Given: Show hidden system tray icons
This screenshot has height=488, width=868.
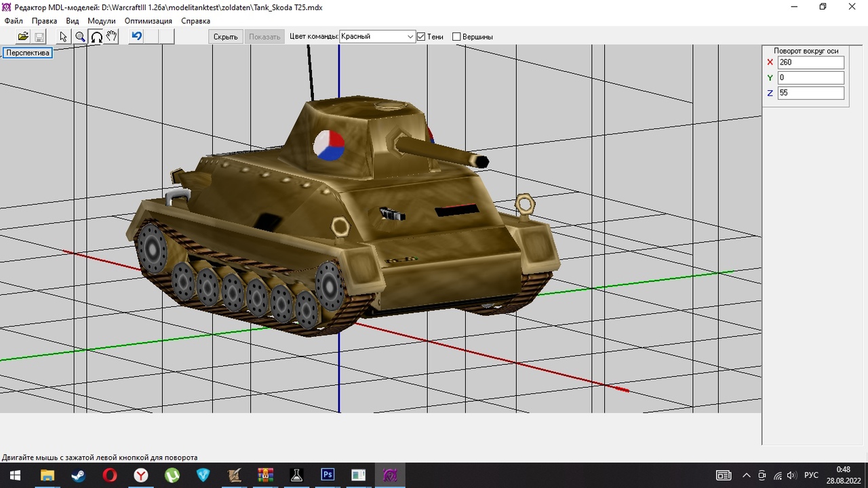Looking at the screenshot, I should [x=747, y=475].
